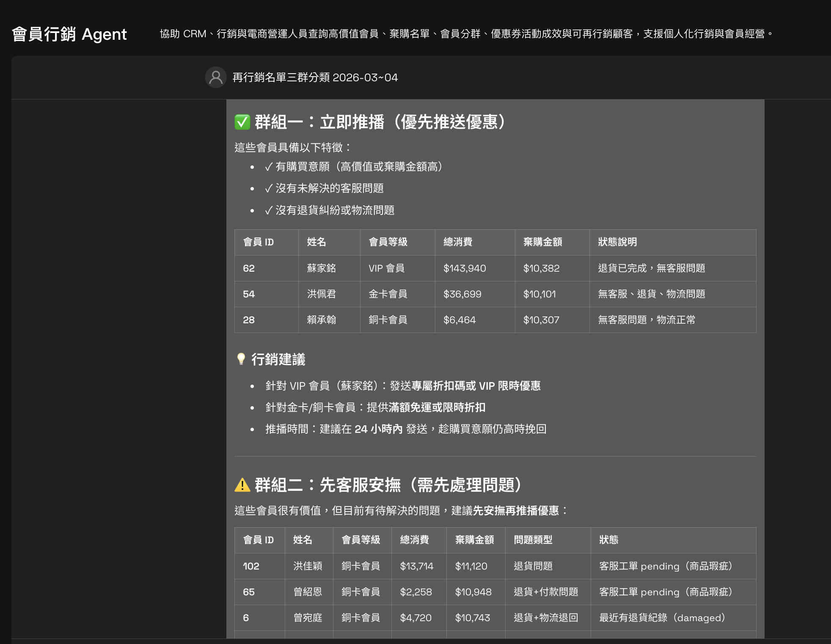The image size is (831, 644).
Task: Click the bullet 沒有退貨糾紛或物流問題
Action: click(x=330, y=210)
